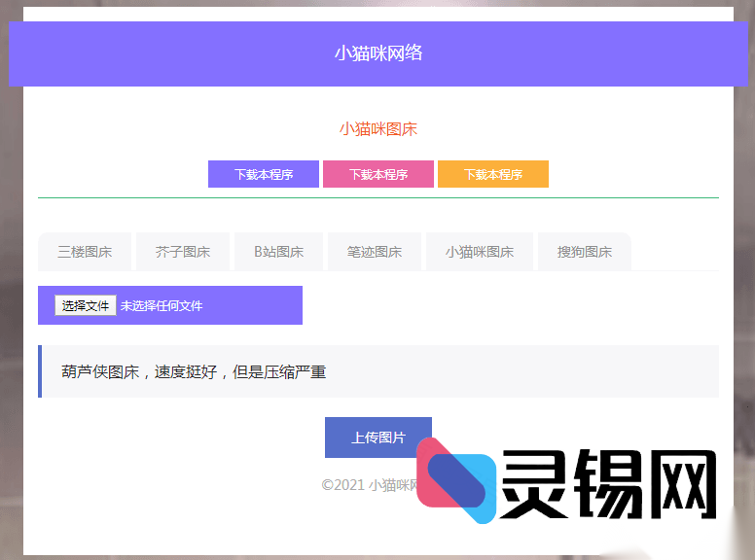Go to the 笔迹图床 tab
The height and width of the screenshot is (560, 755).
pyautogui.click(x=375, y=252)
